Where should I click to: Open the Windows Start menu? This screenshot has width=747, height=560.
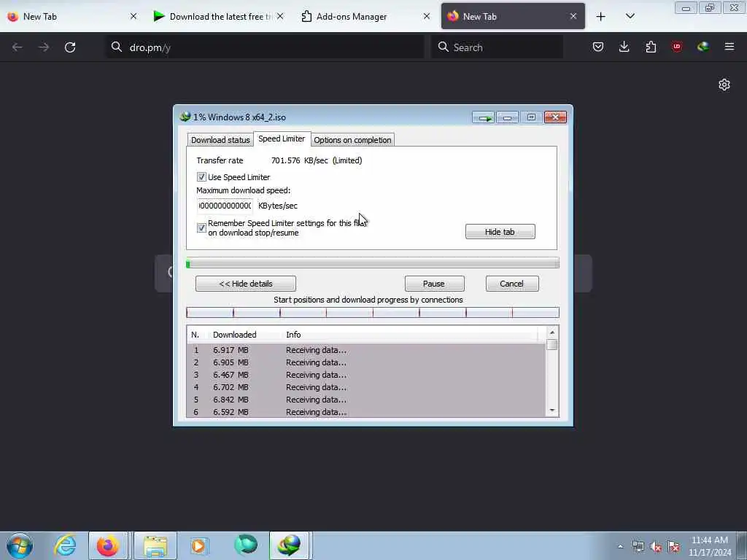click(20, 545)
